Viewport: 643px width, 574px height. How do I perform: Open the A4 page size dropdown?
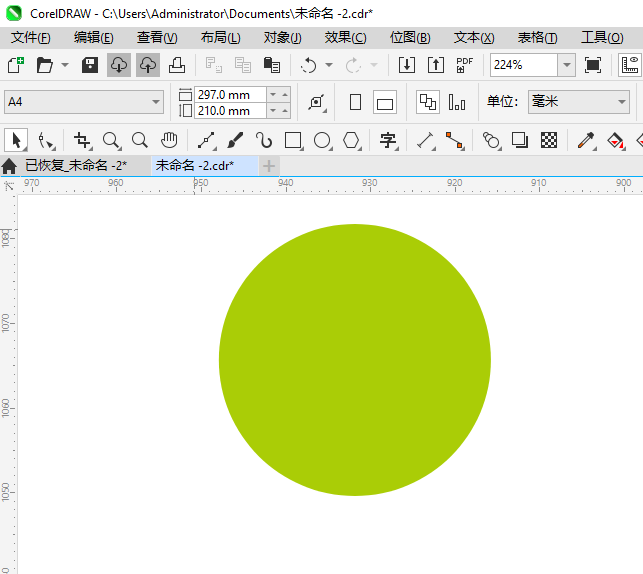point(84,102)
